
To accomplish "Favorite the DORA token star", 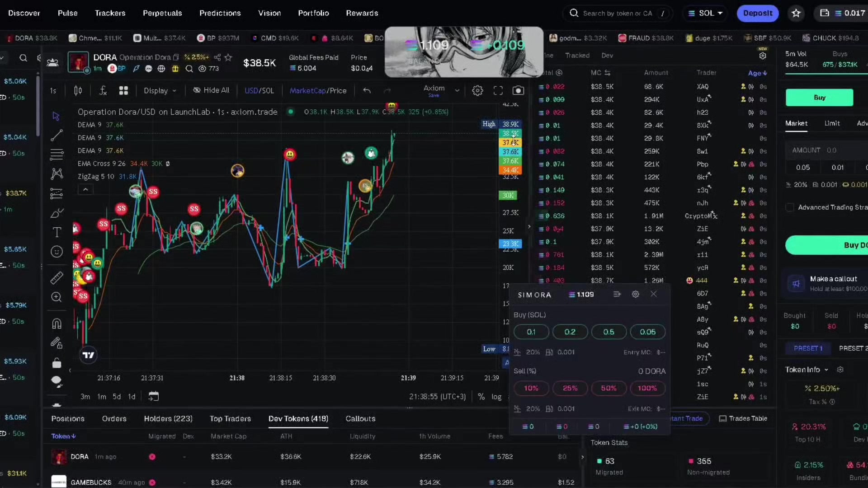I will [x=228, y=57].
